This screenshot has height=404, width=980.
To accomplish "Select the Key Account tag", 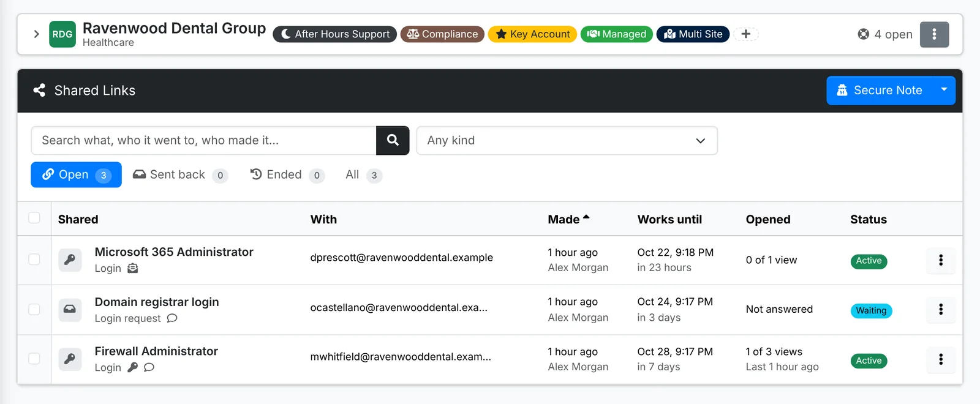I will (532, 34).
